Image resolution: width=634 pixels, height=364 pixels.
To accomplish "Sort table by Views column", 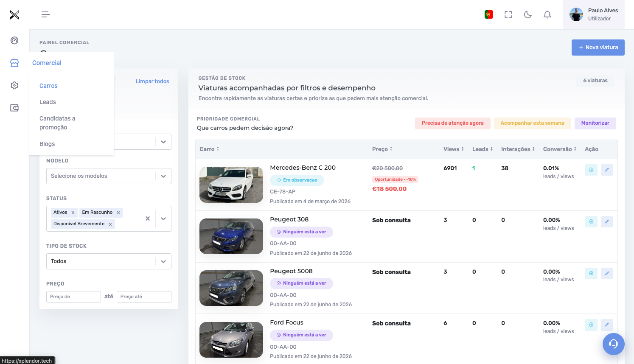I will [454, 149].
